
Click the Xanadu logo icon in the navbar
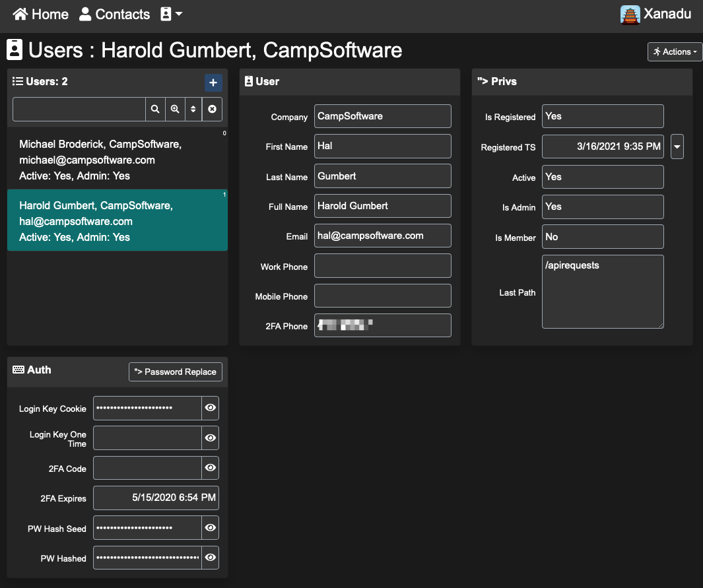coord(629,14)
